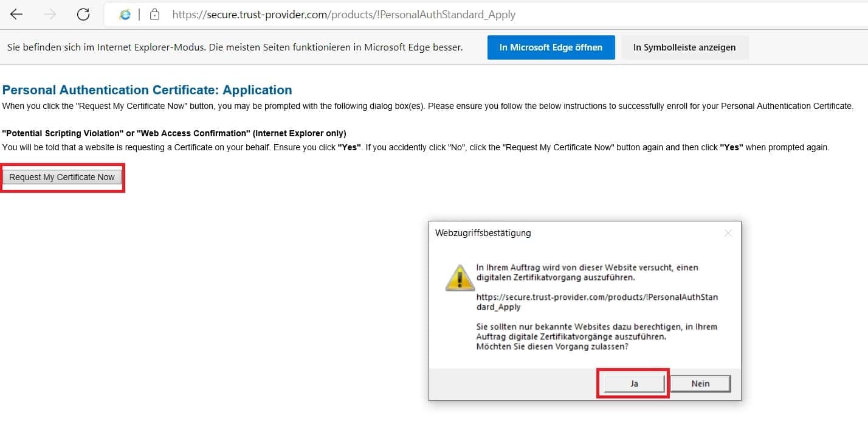
Task: Click the trust-provider URL inside the dialog
Action: [x=596, y=302]
